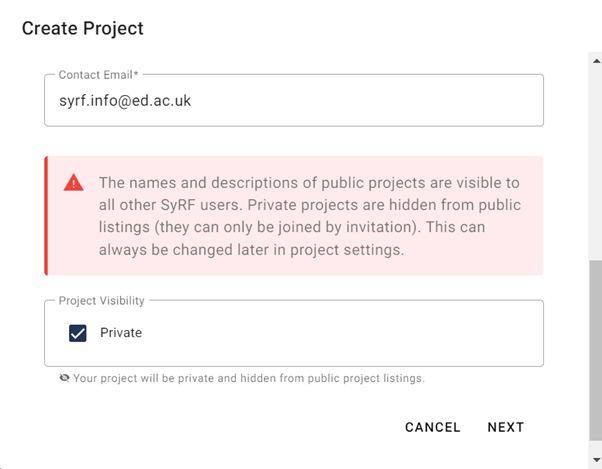
Task: Click the scrollbar track above the thumb
Action: coord(595,160)
